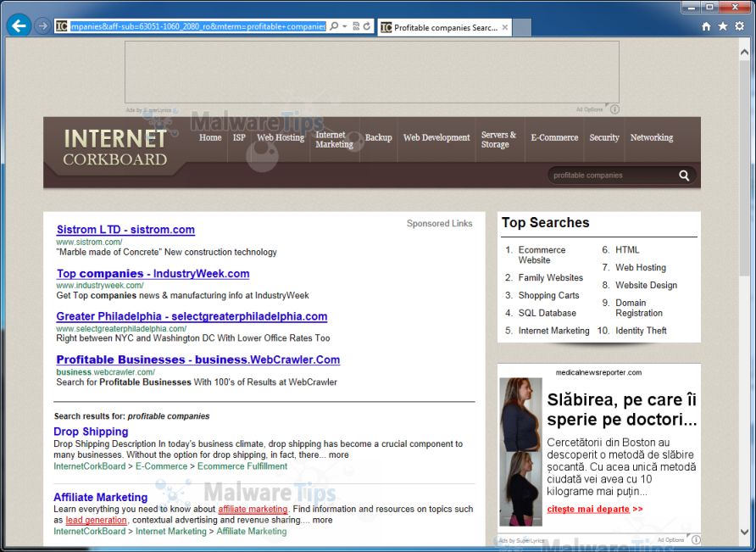Open the Drop Shipping result title
Viewport: 756px width, 552px height.
click(x=91, y=432)
